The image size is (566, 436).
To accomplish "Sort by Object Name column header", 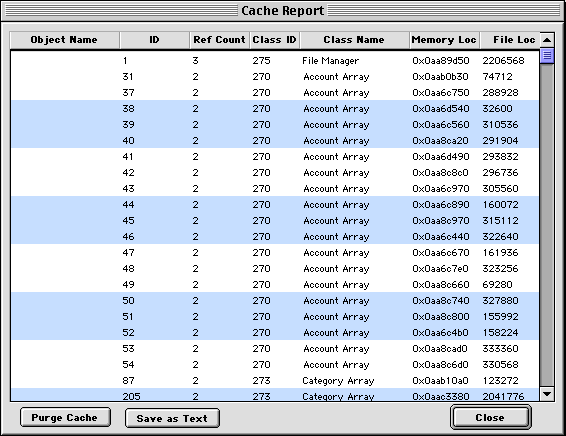I will point(64,40).
